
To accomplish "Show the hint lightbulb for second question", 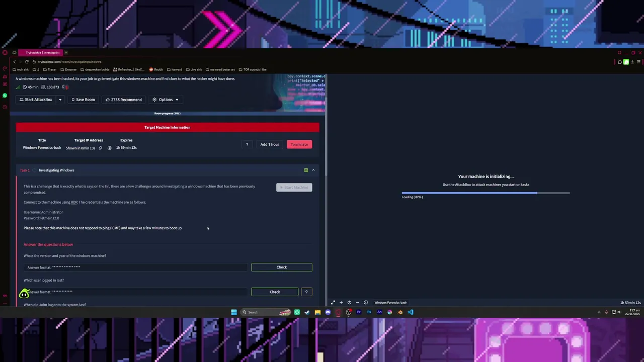I will (x=306, y=292).
